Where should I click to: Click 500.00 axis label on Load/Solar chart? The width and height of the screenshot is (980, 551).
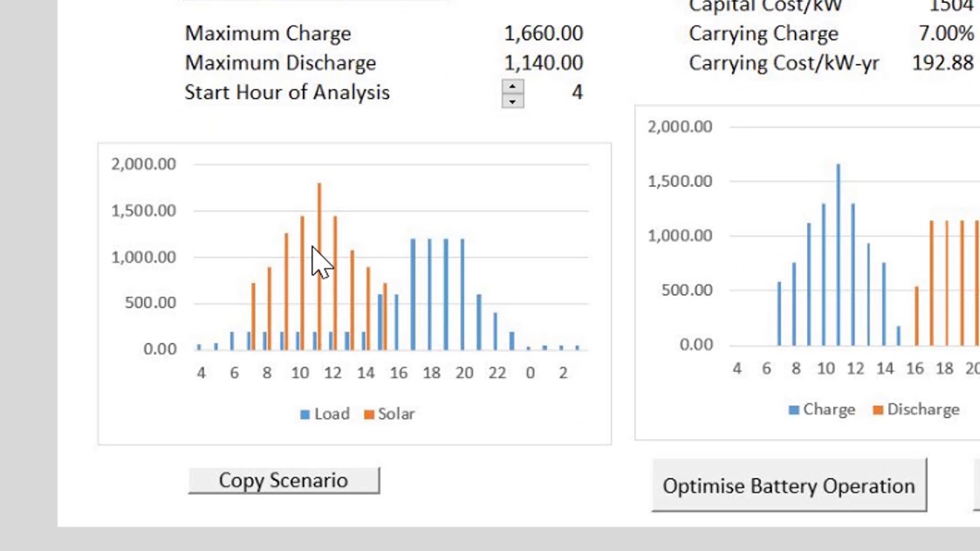149,303
